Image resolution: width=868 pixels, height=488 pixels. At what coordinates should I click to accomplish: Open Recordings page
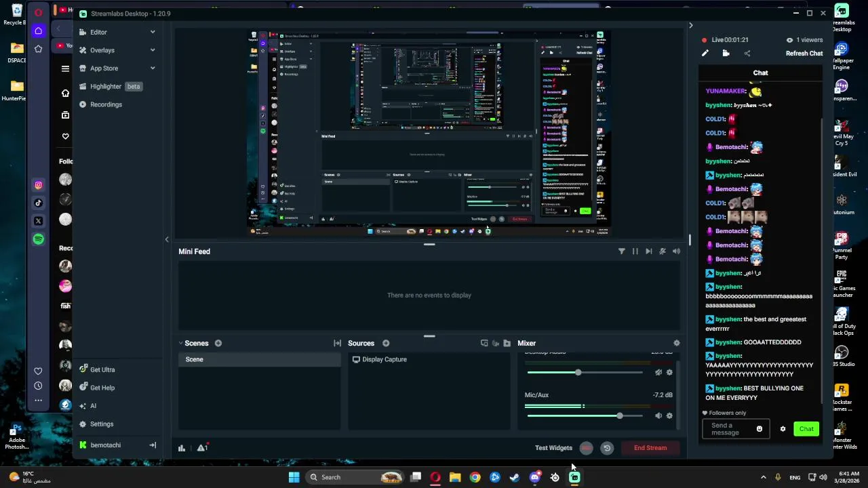(106, 104)
